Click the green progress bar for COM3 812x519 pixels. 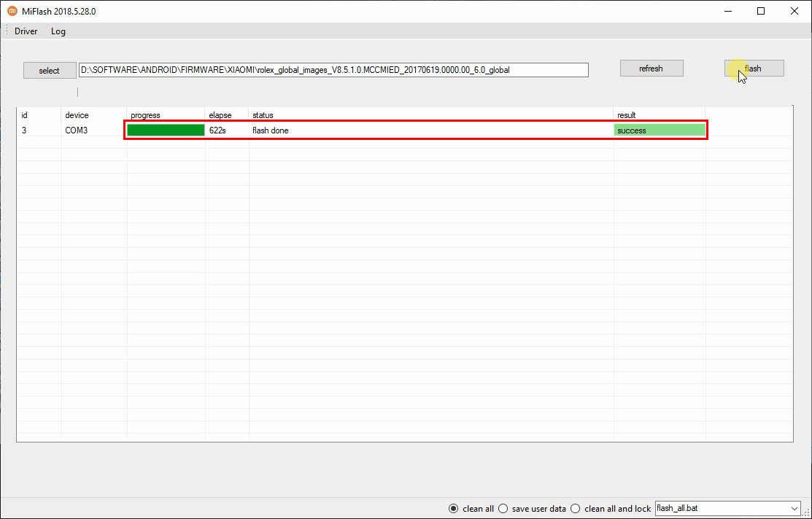pos(166,130)
